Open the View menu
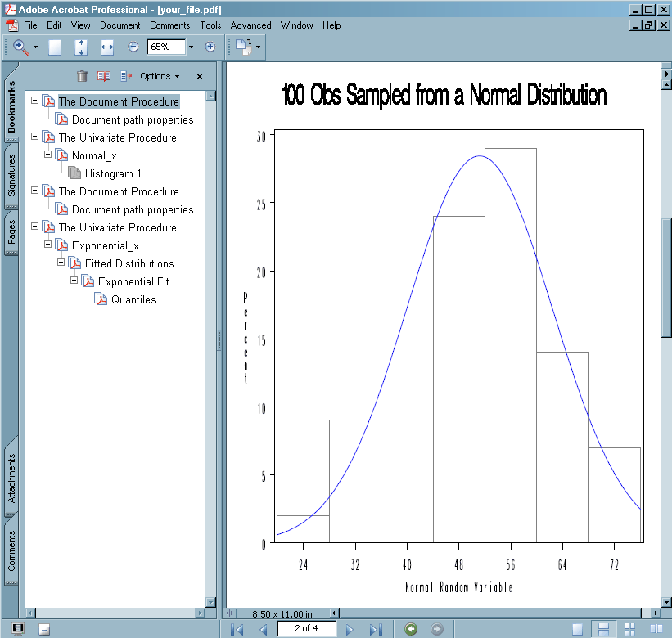The image size is (672, 638). [x=80, y=25]
